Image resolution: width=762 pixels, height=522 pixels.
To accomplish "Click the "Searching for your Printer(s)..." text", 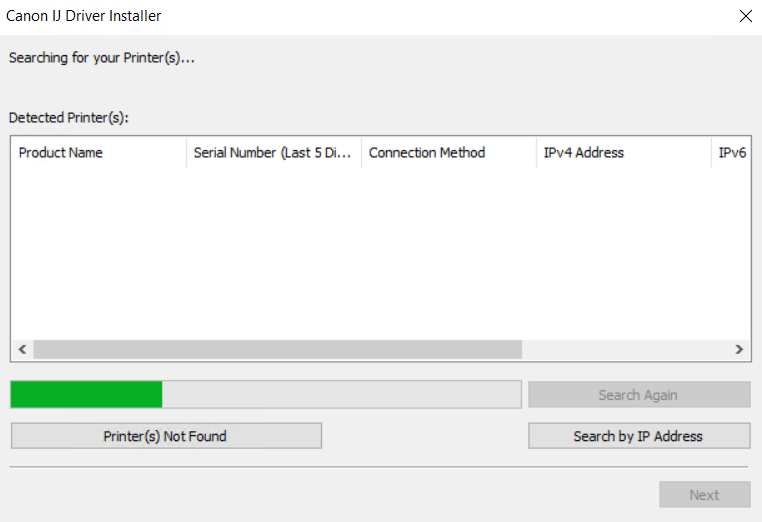I will click(102, 58).
